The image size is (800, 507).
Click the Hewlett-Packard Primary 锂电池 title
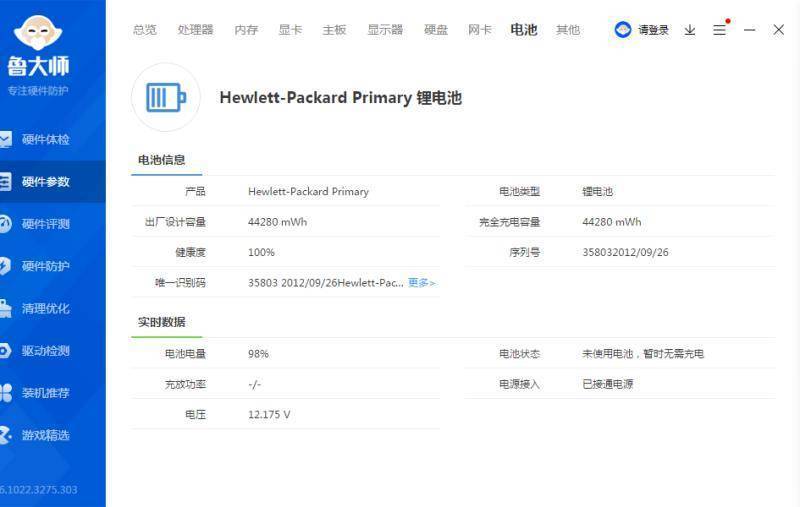(x=341, y=97)
